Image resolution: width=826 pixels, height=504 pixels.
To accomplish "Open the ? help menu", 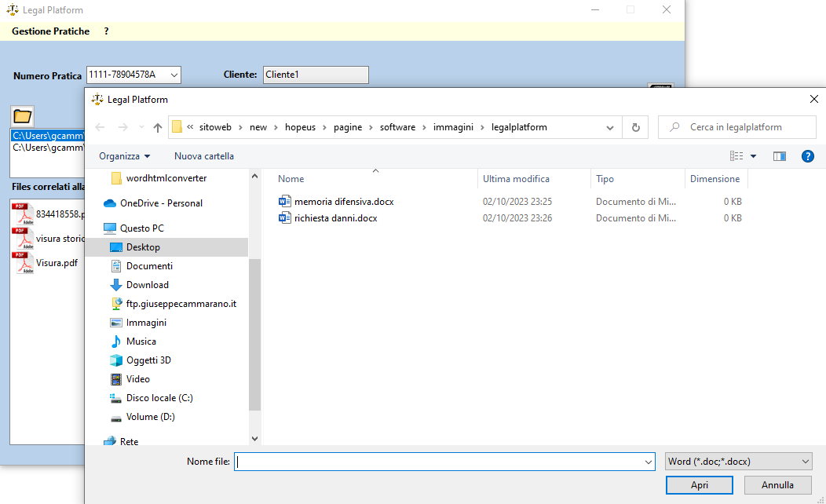I will click(x=106, y=31).
